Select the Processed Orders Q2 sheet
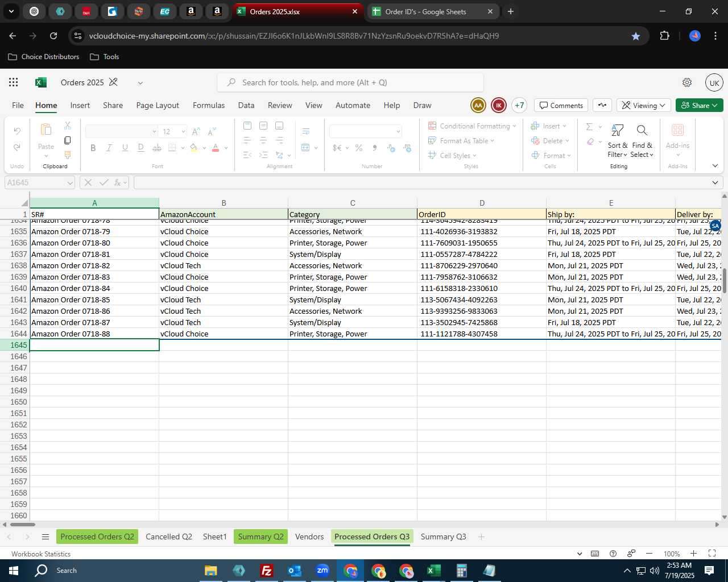The height and width of the screenshot is (582, 728). click(97, 537)
